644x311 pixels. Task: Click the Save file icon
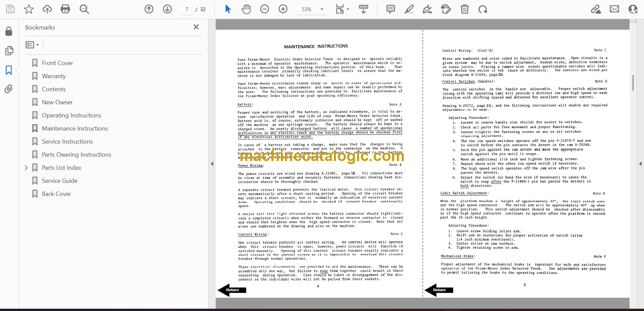tap(10, 9)
